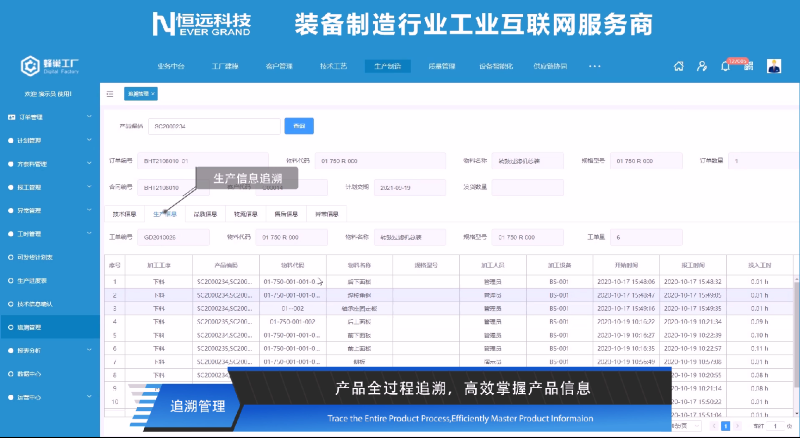Click the icon right of the notification bell
This screenshot has height=438, width=800.
point(748,66)
